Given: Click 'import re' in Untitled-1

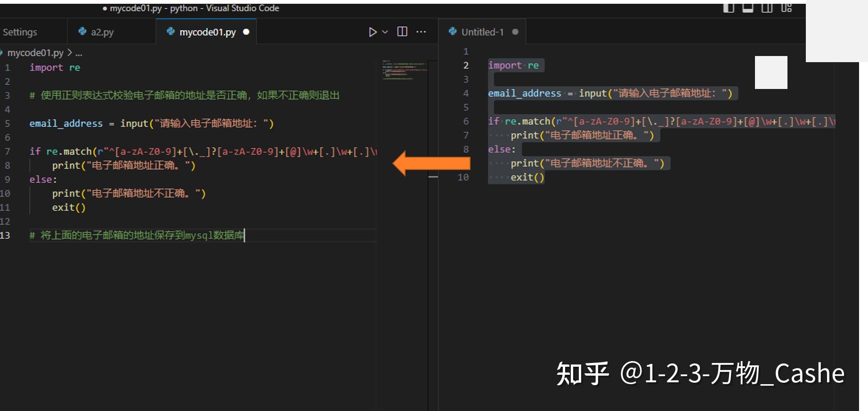Looking at the screenshot, I should point(513,65).
